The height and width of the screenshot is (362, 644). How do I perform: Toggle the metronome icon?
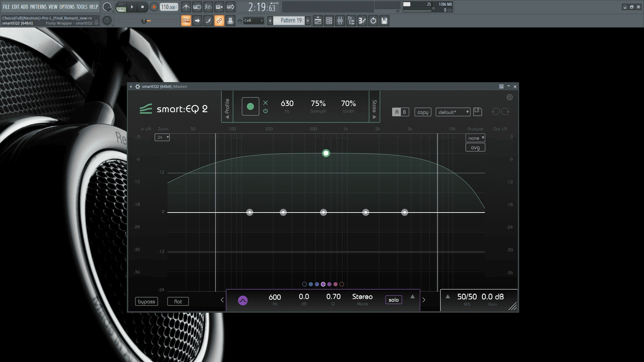(x=186, y=7)
